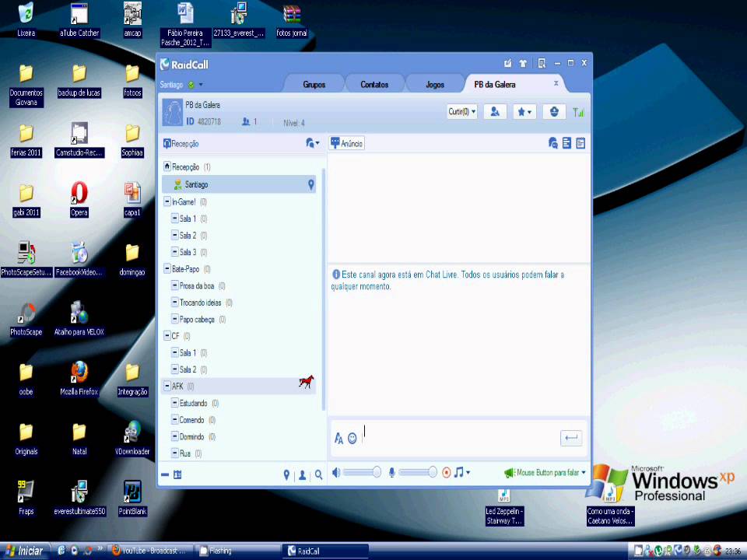
Task: Click the menu document icon in title bar
Action: pyautogui.click(x=542, y=63)
